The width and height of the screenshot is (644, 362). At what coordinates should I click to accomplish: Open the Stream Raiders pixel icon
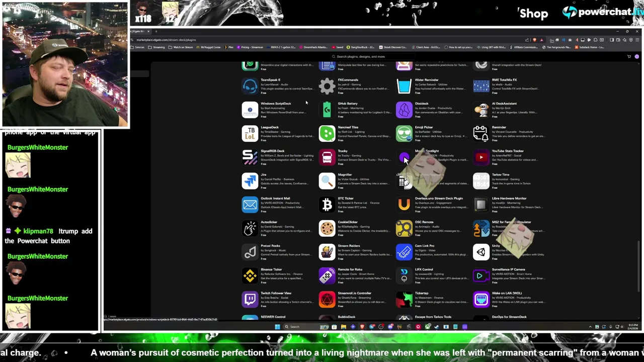[327, 252]
